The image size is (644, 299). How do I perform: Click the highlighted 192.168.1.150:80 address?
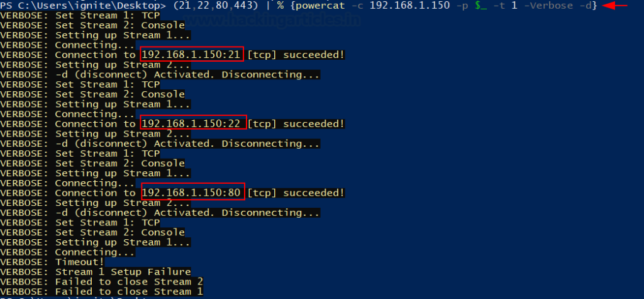click(192, 193)
